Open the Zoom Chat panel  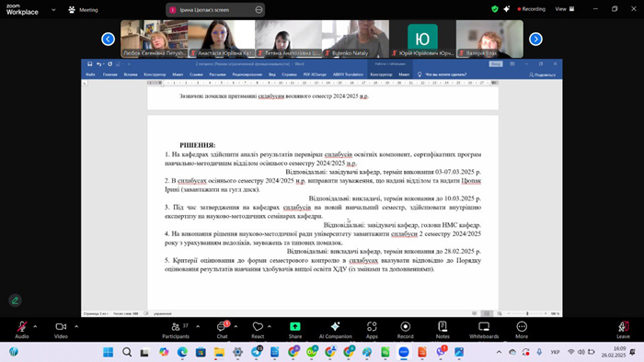click(223, 330)
